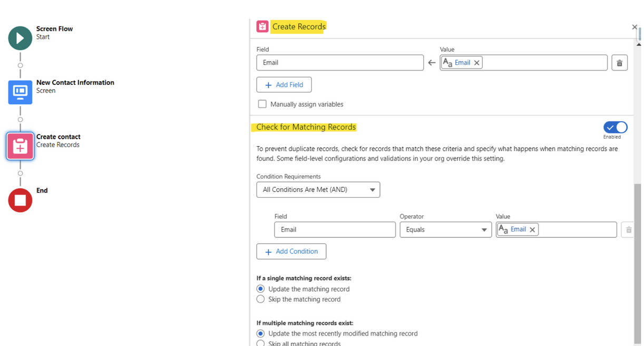644x346 pixels.
Task: Click the Create Records panel header icon
Action: coord(262,26)
